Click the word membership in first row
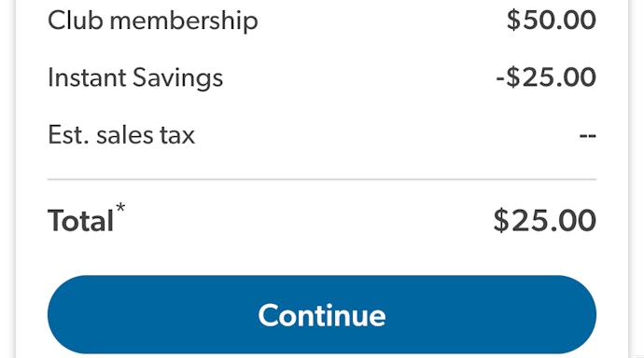The image size is (644, 358). tap(184, 21)
